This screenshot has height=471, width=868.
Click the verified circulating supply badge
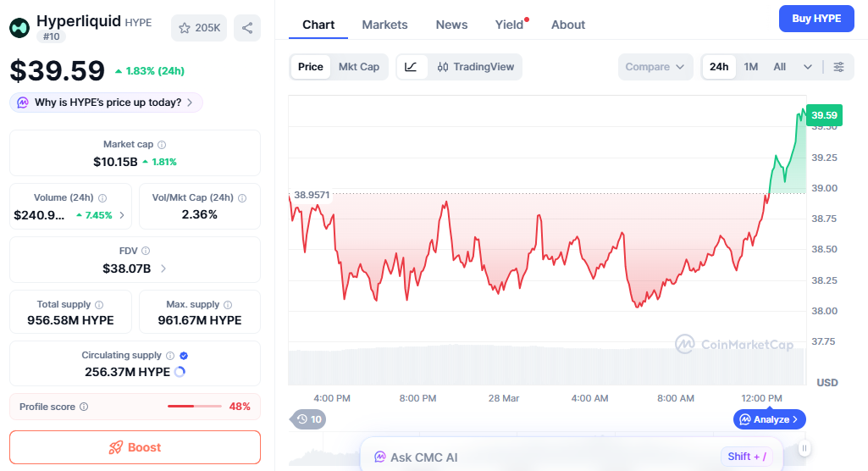184,355
